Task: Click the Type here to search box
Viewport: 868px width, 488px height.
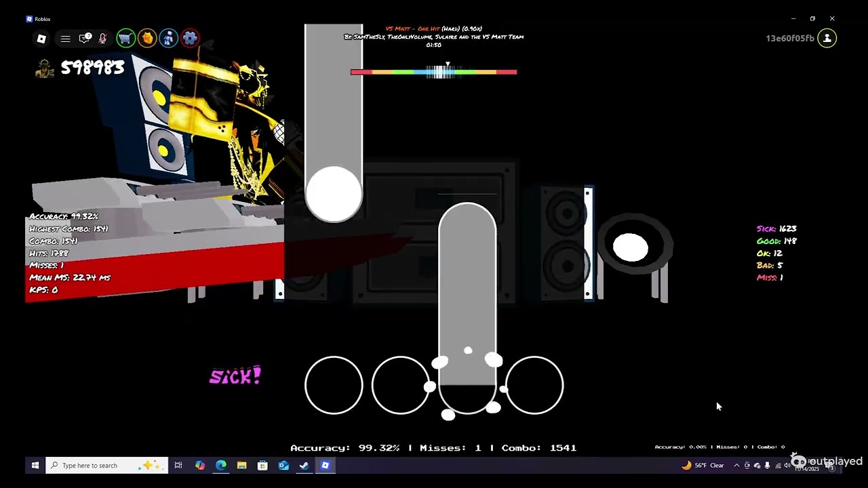Action: [x=106, y=466]
